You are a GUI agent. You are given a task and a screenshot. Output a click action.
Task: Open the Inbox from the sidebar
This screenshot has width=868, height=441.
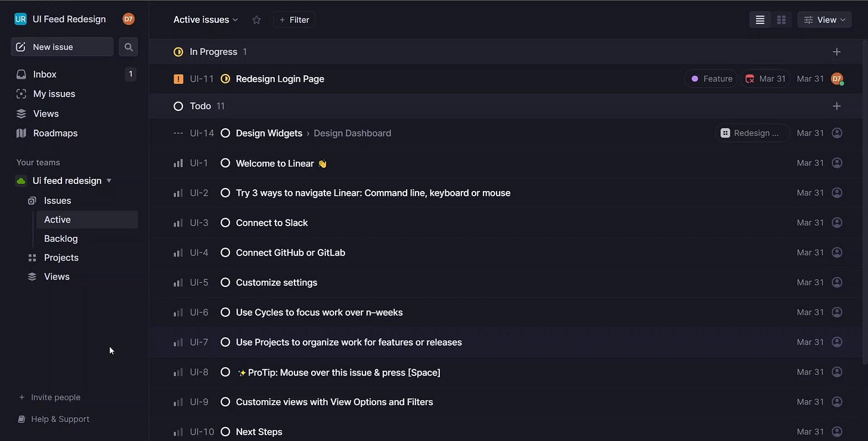click(x=45, y=75)
